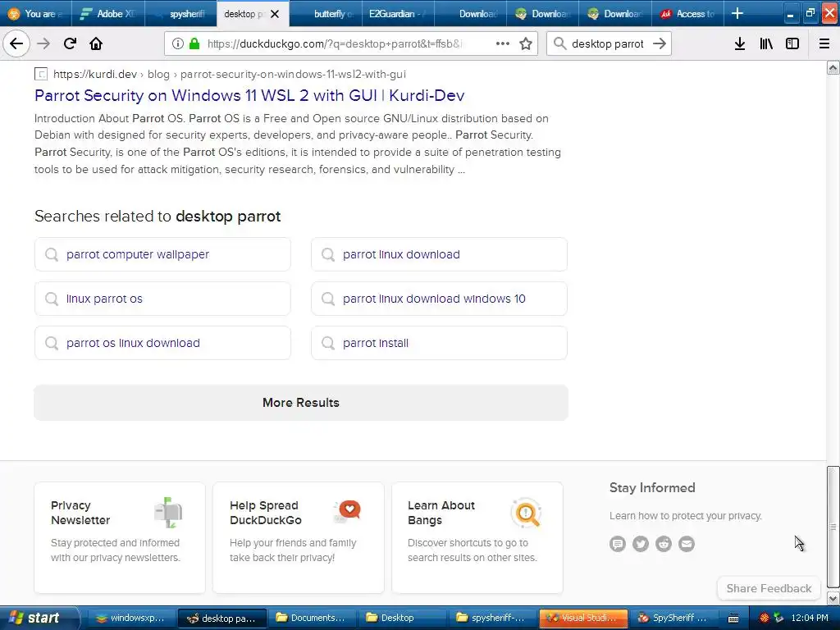Click the forward navigation arrow
Screen dimensions: 840x630
(43, 43)
